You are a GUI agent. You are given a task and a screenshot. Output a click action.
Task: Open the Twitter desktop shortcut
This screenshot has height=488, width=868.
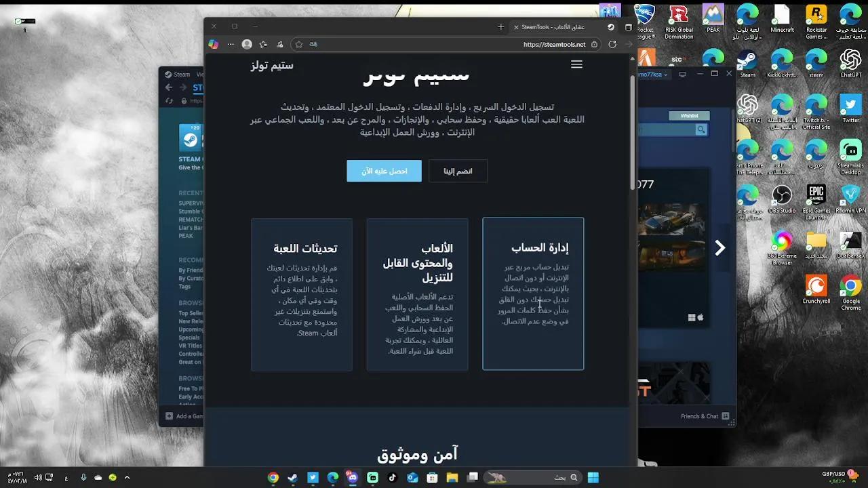pos(850,108)
